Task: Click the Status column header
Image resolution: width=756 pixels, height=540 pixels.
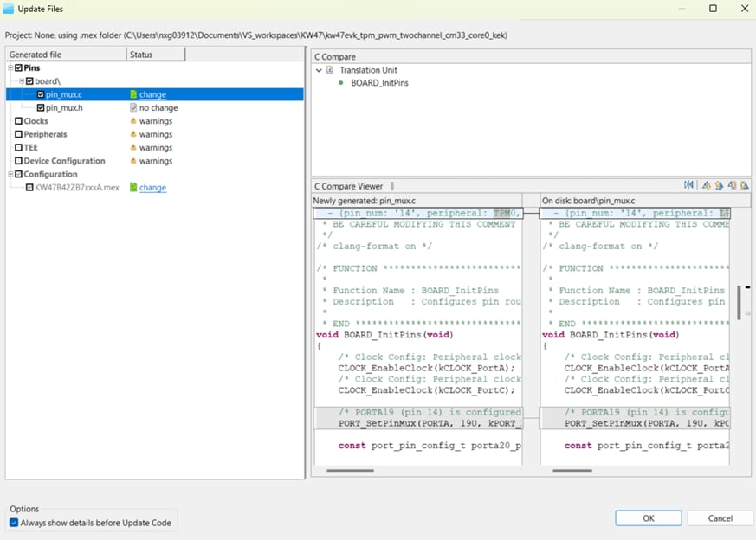Action: [x=155, y=55]
